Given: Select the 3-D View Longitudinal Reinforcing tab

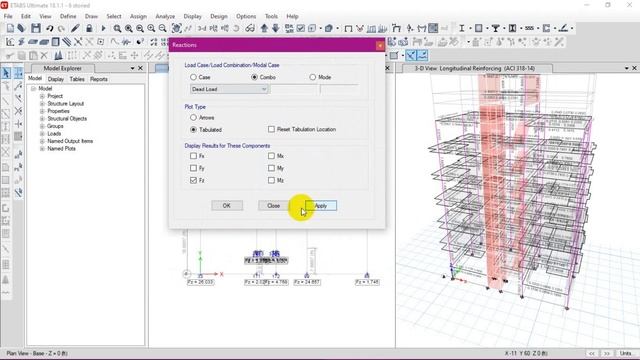Looking at the screenshot, I should [475, 68].
